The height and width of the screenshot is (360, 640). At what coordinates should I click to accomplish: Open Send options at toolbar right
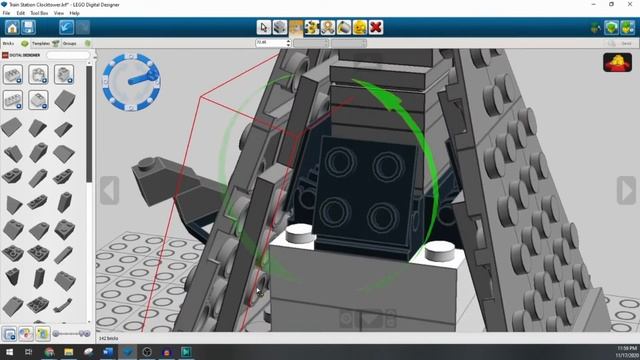click(x=626, y=43)
